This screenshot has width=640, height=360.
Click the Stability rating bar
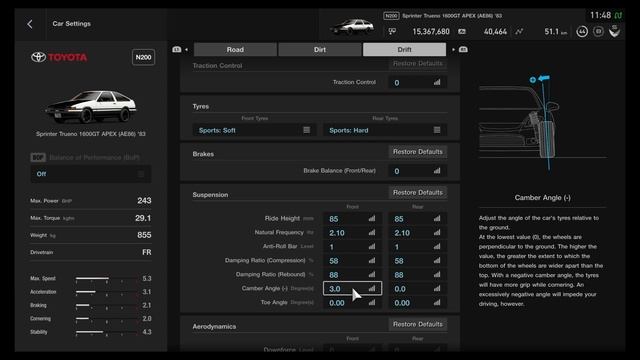tap(107, 332)
